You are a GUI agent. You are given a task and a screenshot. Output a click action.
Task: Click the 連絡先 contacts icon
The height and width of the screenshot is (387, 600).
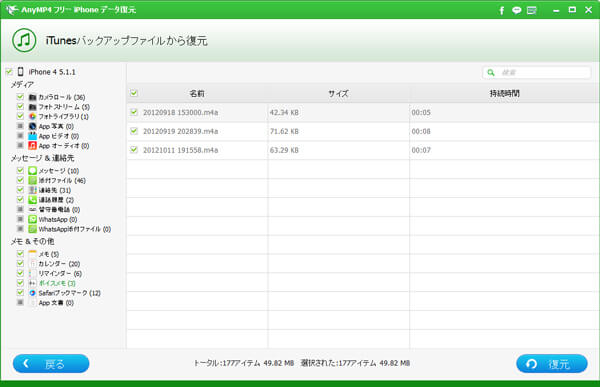pyautogui.click(x=33, y=190)
